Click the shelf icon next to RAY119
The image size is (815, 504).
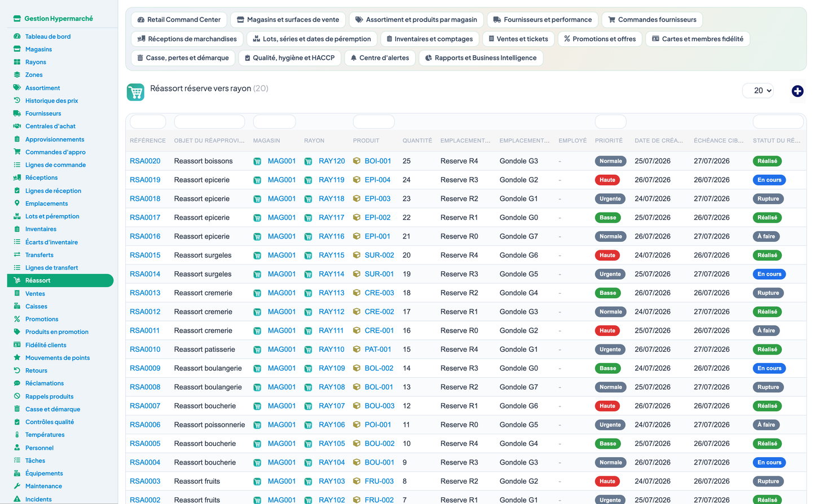coord(308,180)
